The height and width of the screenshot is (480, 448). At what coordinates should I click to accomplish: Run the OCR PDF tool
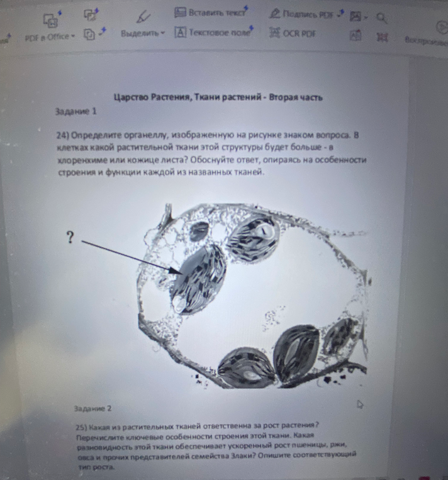point(292,33)
